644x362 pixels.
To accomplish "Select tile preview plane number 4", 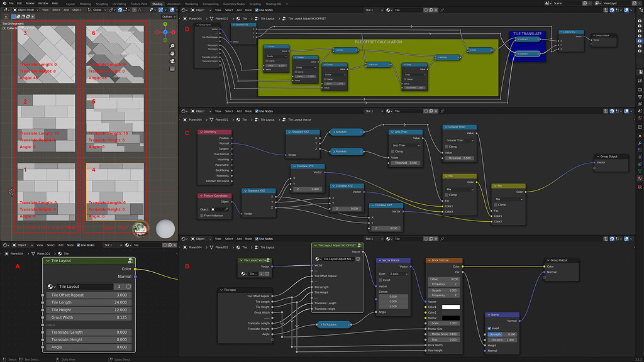I will point(115,191).
